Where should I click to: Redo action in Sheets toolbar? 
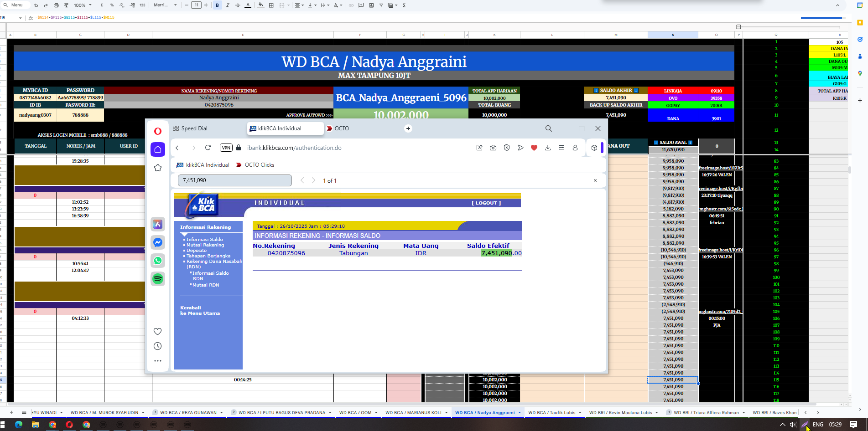point(46,5)
